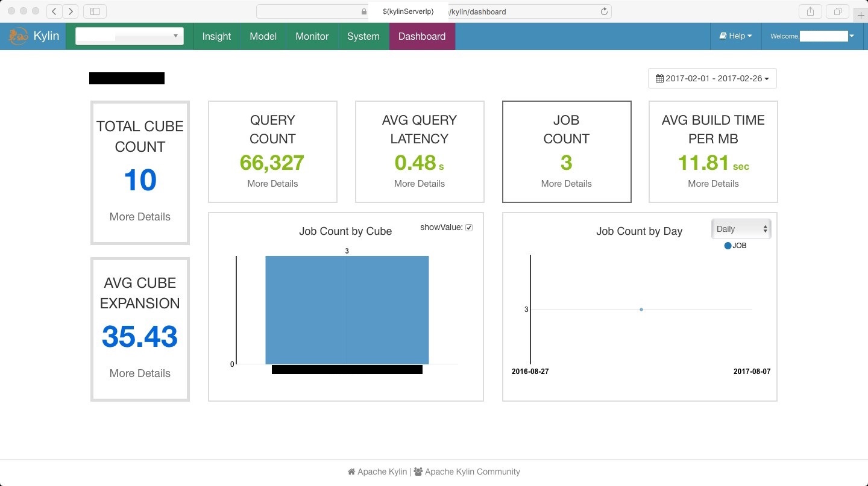Visit the Apache Kylin Community link
868x486 pixels.
point(472,472)
